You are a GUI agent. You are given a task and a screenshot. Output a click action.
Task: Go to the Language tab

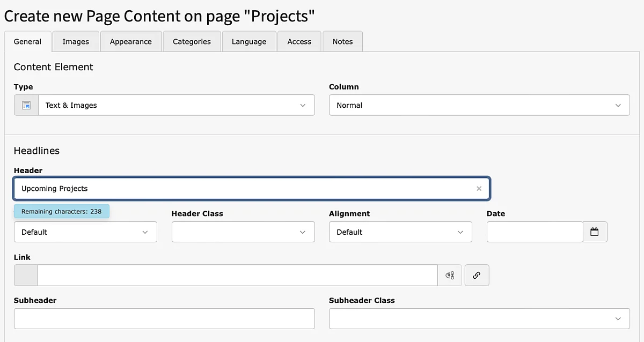click(249, 42)
